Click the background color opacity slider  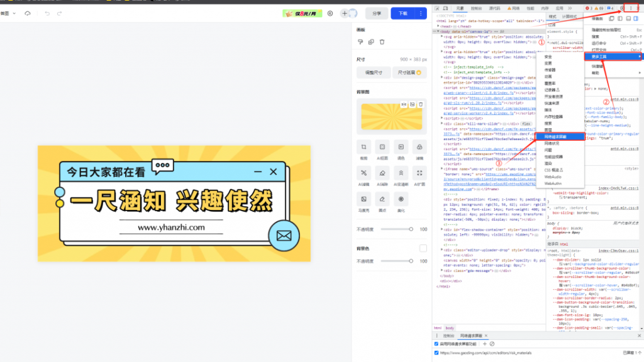coord(397,261)
